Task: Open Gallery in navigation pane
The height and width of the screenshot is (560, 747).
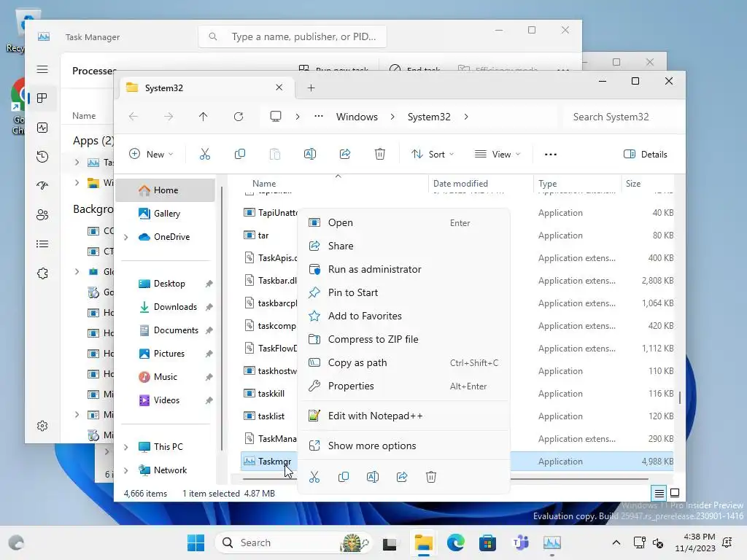Action: pyautogui.click(x=166, y=214)
